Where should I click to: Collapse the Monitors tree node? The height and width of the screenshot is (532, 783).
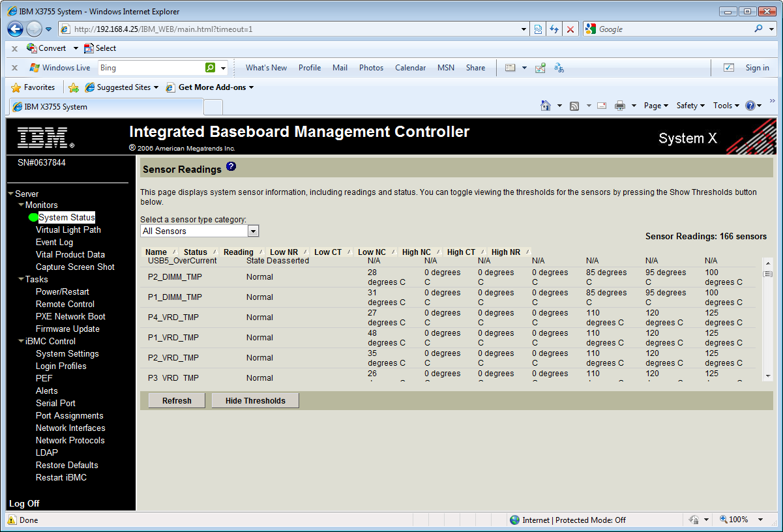pos(21,205)
